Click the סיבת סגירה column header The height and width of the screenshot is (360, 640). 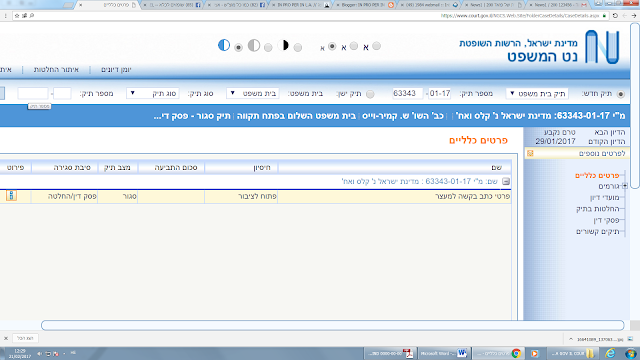click(64, 167)
